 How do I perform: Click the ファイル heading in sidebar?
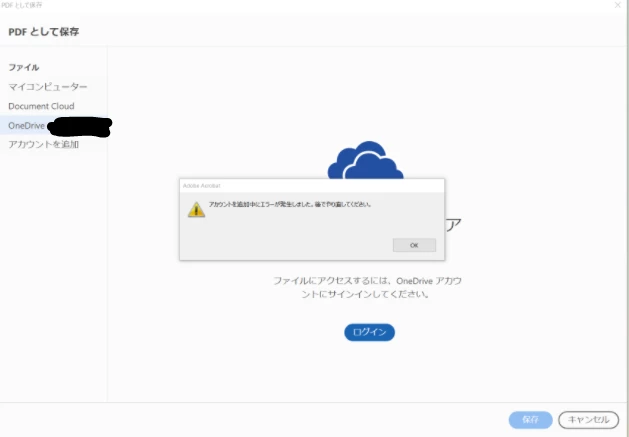(24, 67)
